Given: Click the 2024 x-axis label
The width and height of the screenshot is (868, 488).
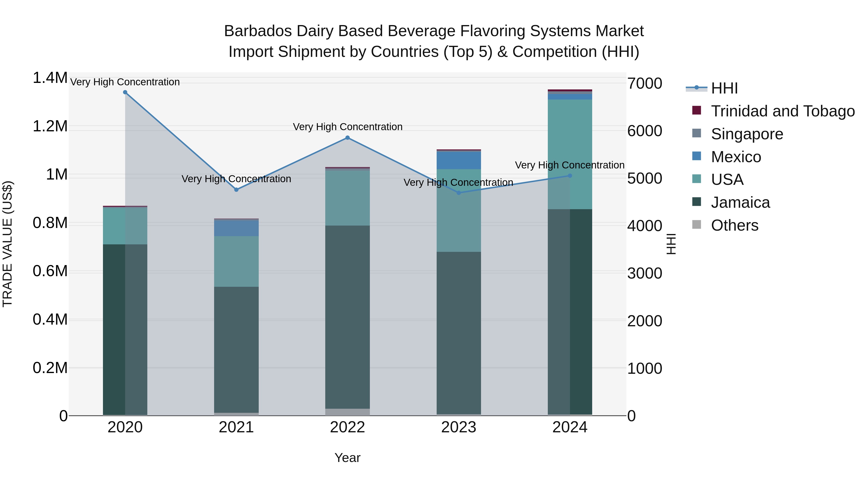Looking at the screenshot, I should tap(570, 427).
